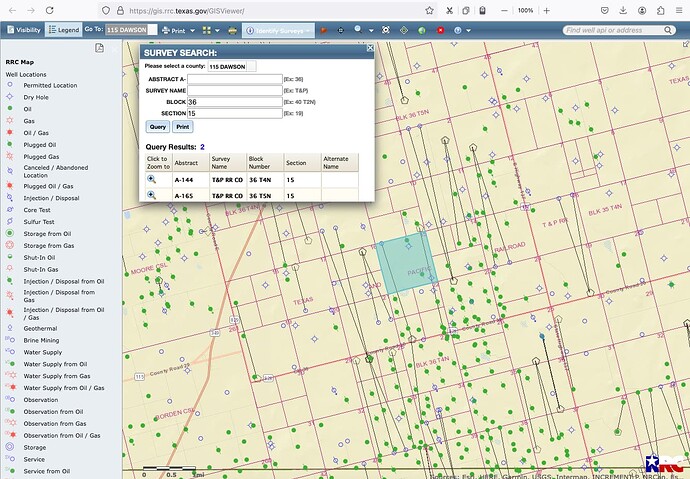Click Print button in Survey Search
Viewport: 690px width, 479px height.
click(182, 127)
